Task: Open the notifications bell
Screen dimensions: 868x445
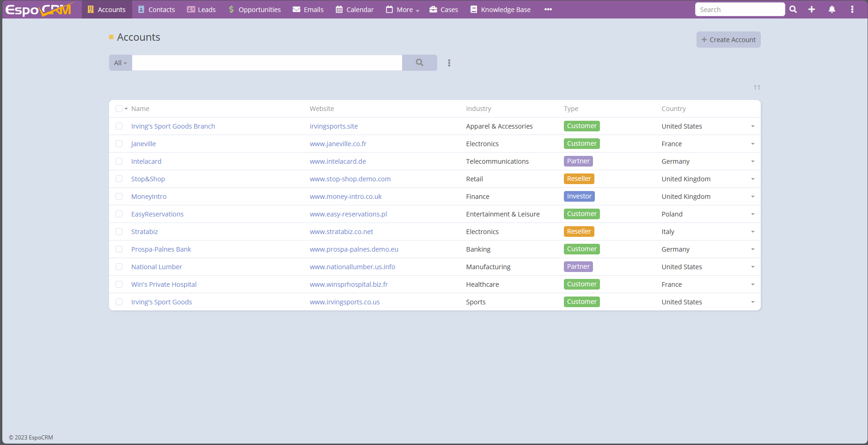Action: point(832,9)
